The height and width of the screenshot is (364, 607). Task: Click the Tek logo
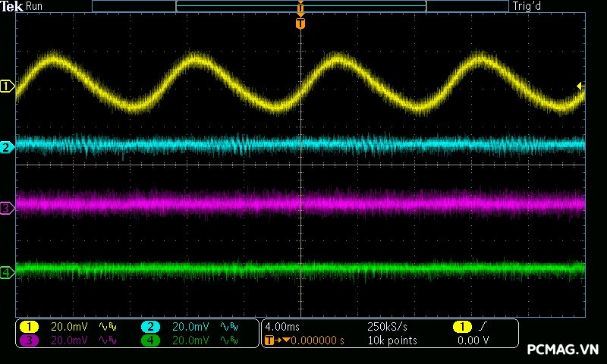coord(12,6)
